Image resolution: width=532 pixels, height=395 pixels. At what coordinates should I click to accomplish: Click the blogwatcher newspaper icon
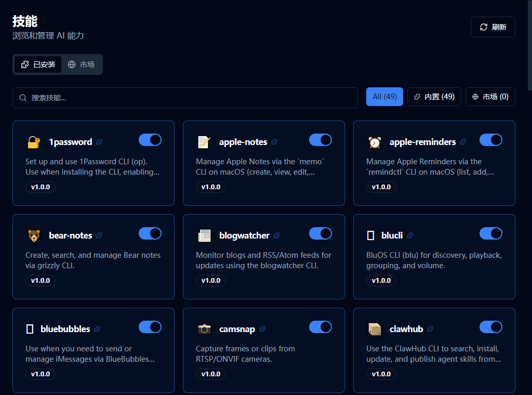(x=204, y=236)
